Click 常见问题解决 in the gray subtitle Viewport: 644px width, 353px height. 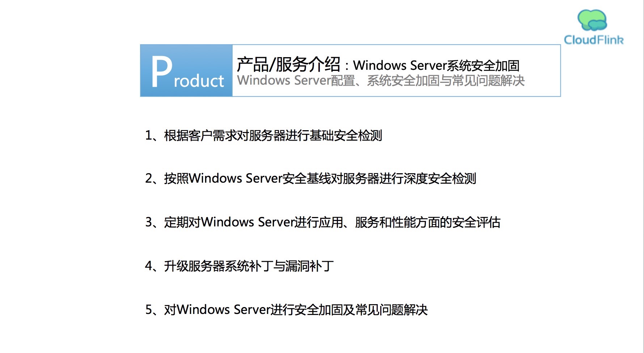tap(488, 81)
